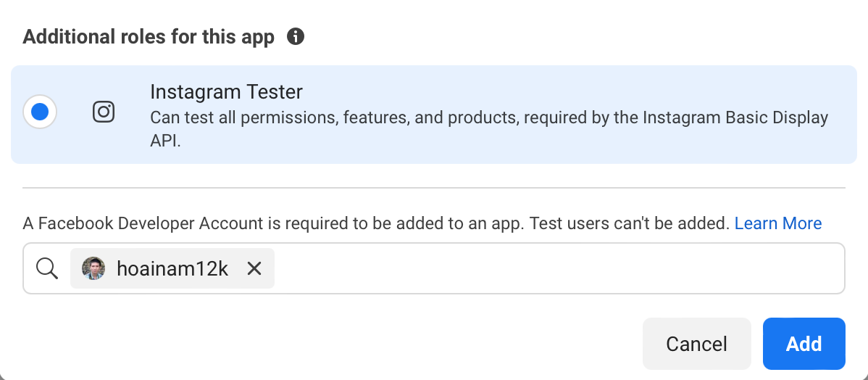Viewport: 868px width, 380px height.
Task: Click the empty area of the user search field
Action: tap(558, 268)
